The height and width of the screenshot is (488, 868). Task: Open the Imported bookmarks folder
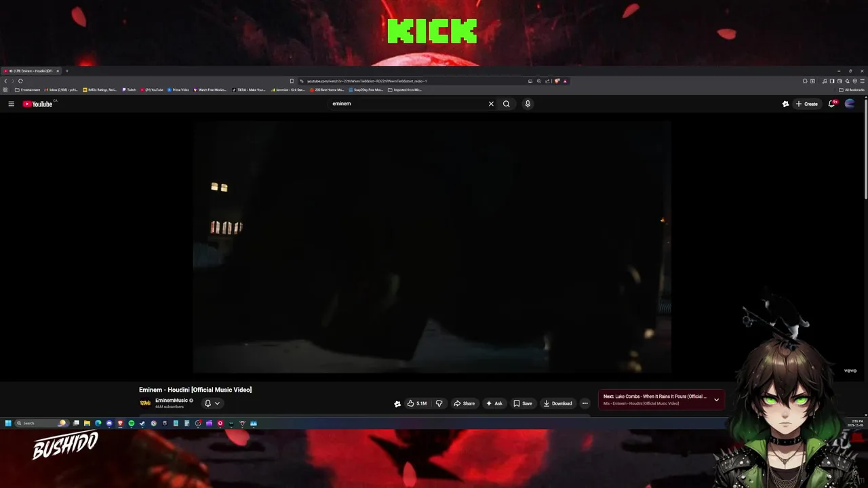[x=405, y=89]
